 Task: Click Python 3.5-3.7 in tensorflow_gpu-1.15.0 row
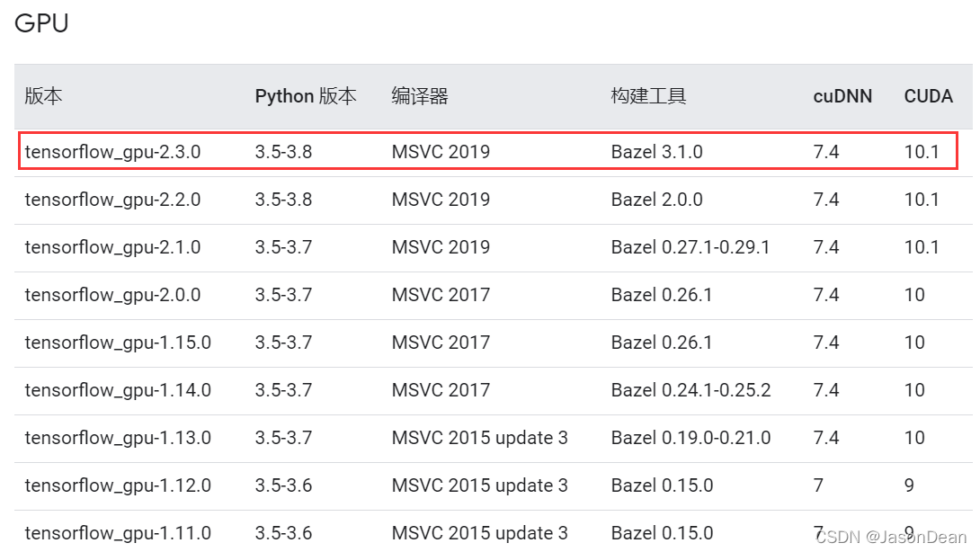pos(284,343)
